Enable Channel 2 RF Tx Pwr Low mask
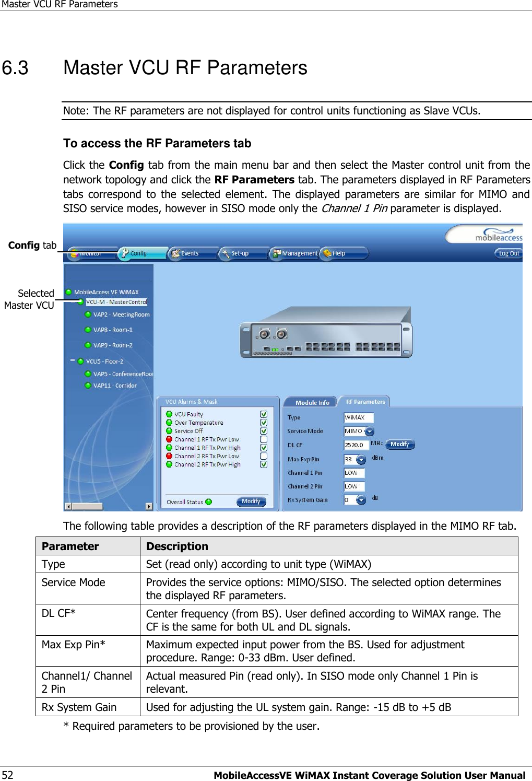Image resolution: width=532 pixels, height=781 pixels. (264, 456)
